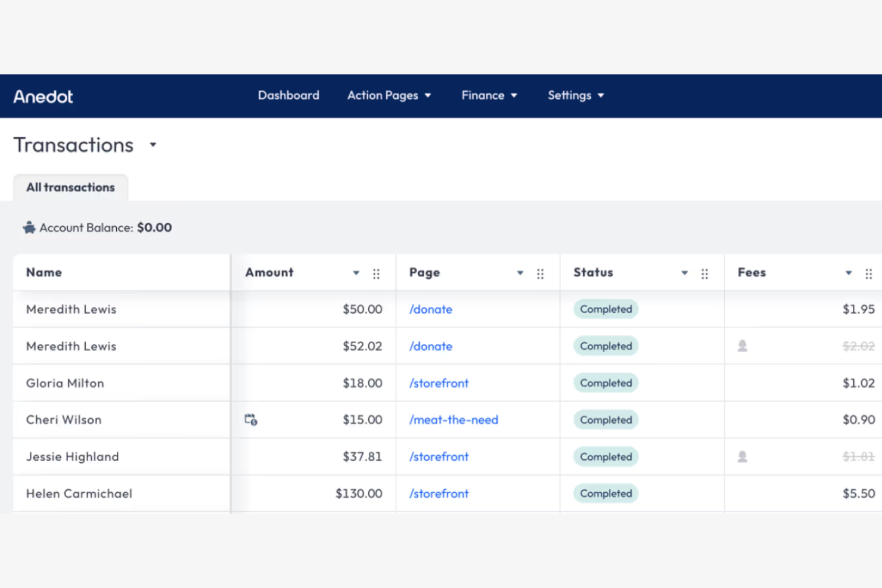Click the person icon in Meredith Lewis's fees cell
This screenshot has height=588, width=882.
pos(742,346)
